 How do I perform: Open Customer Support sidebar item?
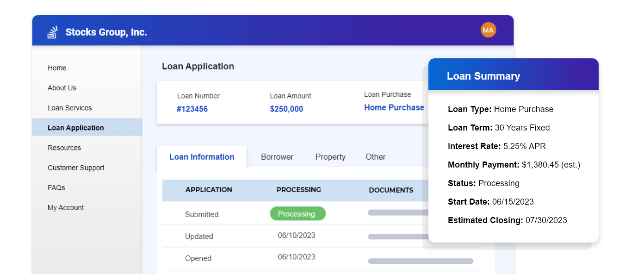pyautogui.click(x=76, y=168)
